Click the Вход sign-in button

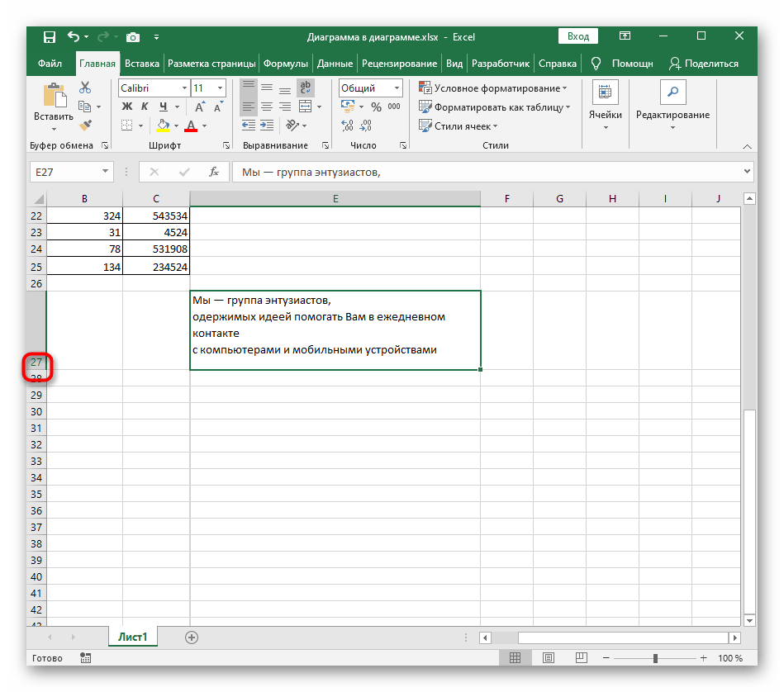point(578,36)
